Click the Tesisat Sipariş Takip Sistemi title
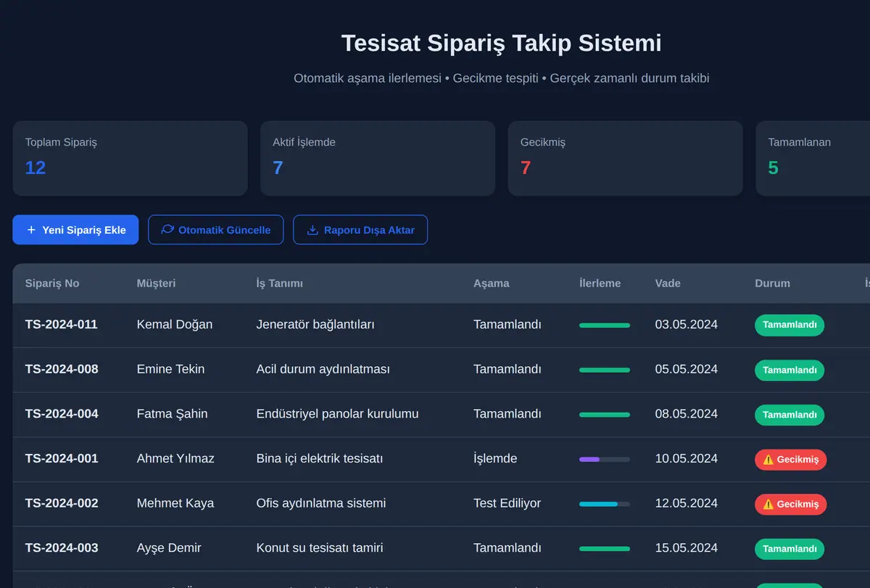This screenshot has height=588, width=870. (x=501, y=43)
